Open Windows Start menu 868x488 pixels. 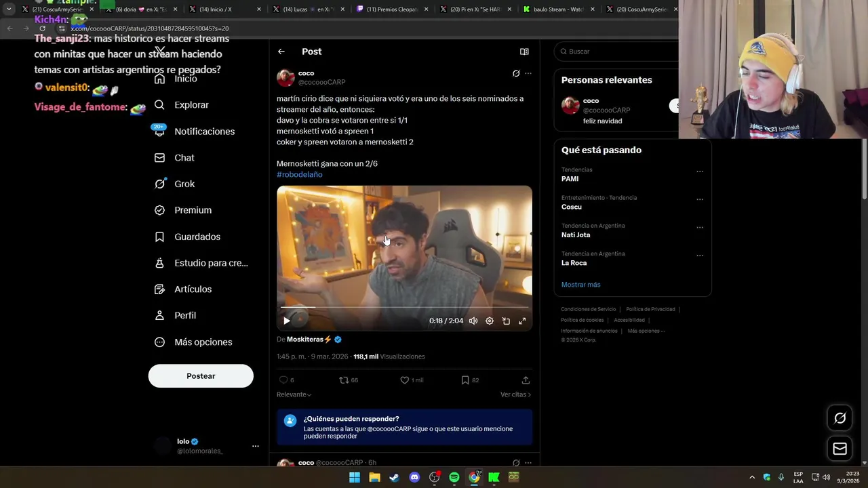tap(355, 477)
